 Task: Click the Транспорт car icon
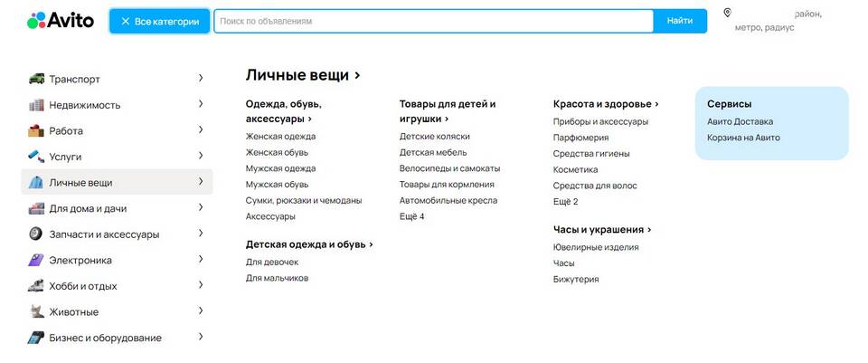click(x=36, y=79)
